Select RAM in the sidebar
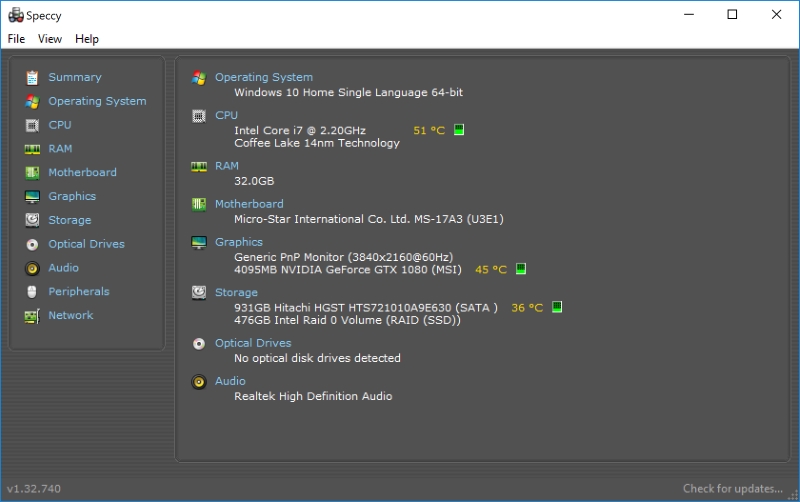Screen dimensions: 800x502 coord(60,149)
